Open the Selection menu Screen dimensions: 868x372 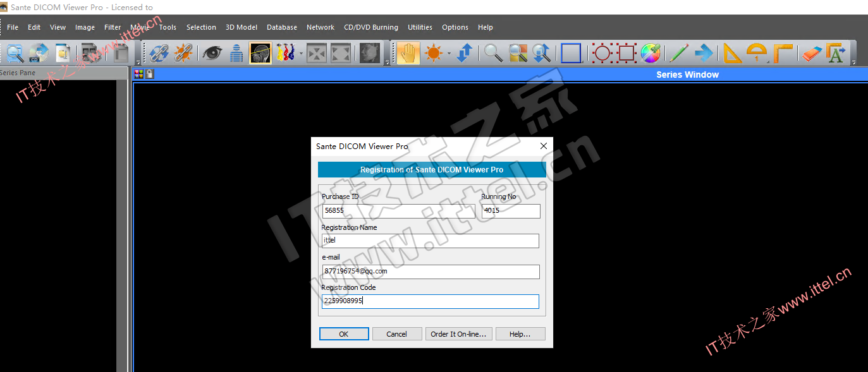pyautogui.click(x=201, y=27)
